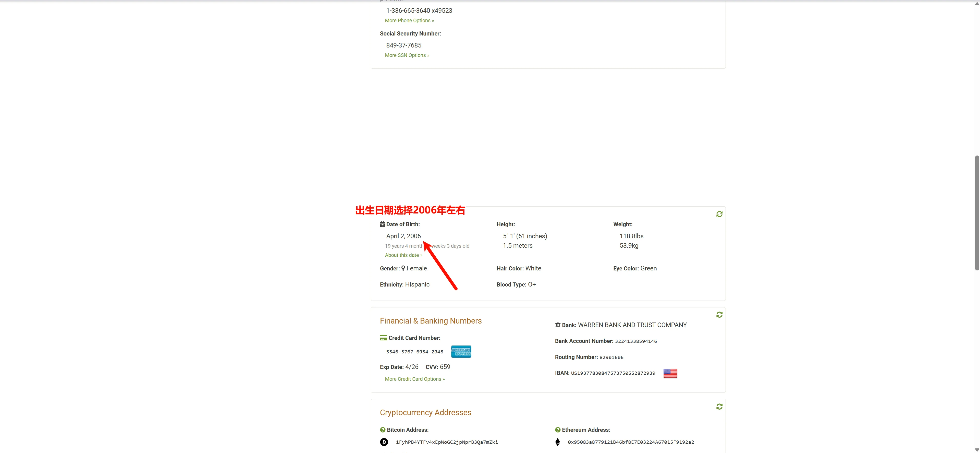Image resolution: width=980 pixels, height=453 pixels.
Task: Refresh the Financial & Banking Numbers section
Action: click(x=719, y=314)
